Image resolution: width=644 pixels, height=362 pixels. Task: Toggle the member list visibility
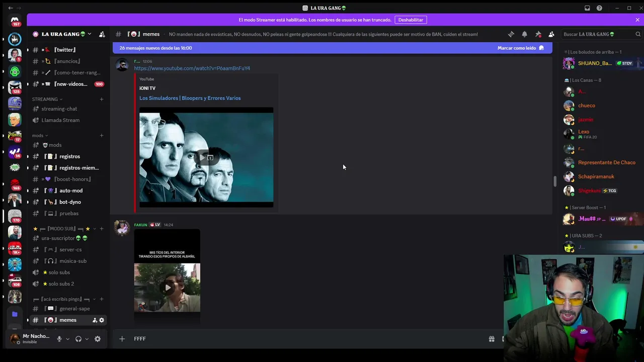click(551, 34)
